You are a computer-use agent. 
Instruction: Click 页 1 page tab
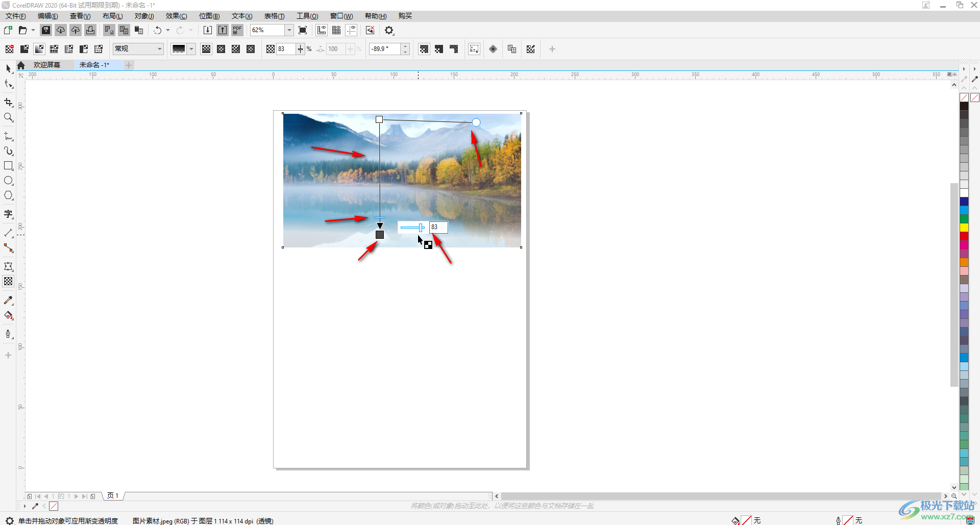tap(113, 496)
